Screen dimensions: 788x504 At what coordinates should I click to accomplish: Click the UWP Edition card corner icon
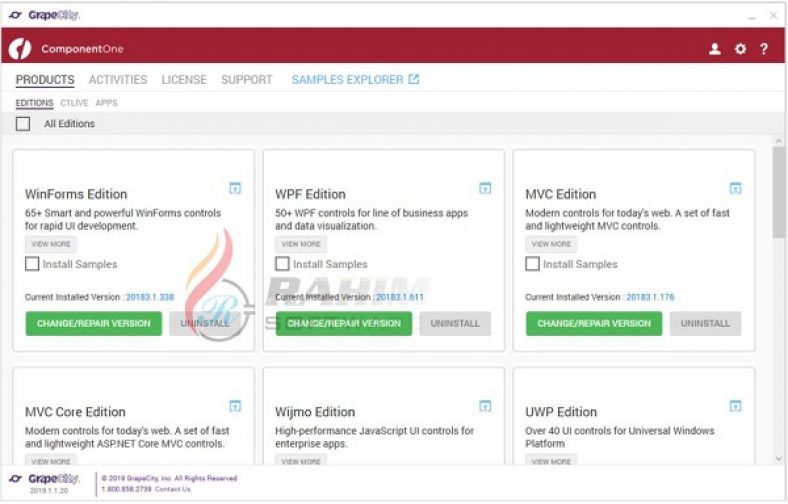(735, 406)
